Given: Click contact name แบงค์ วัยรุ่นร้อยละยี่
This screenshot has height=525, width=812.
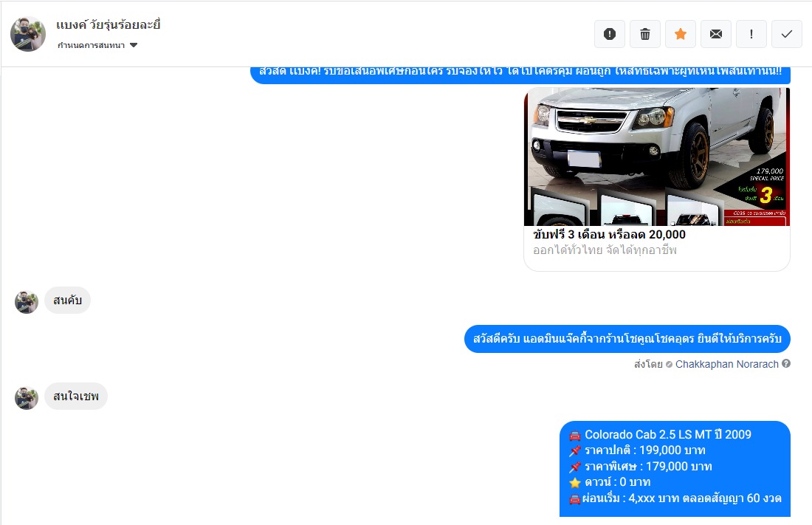Looking at the screenshot, I should pyautogui.click(x=109, y=24).
